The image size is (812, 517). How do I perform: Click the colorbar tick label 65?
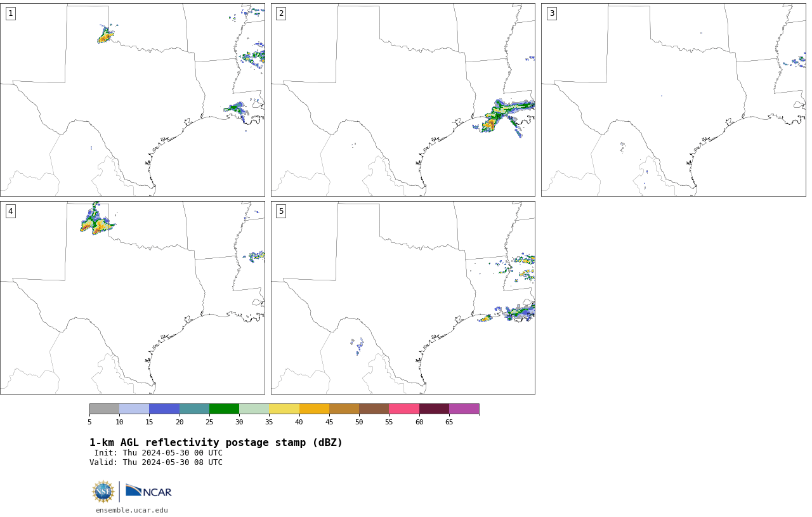449,422
